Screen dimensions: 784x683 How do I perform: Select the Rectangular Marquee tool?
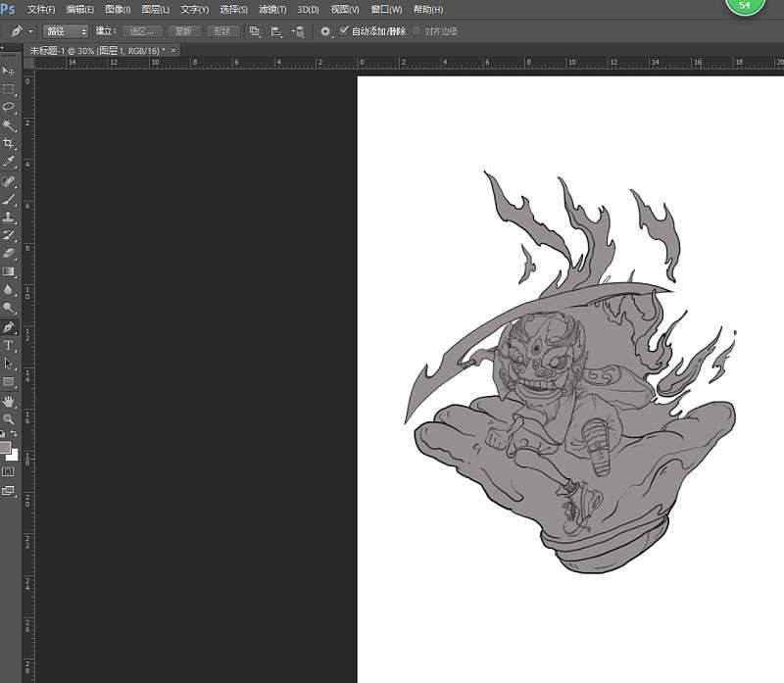[x=8, y=89]
